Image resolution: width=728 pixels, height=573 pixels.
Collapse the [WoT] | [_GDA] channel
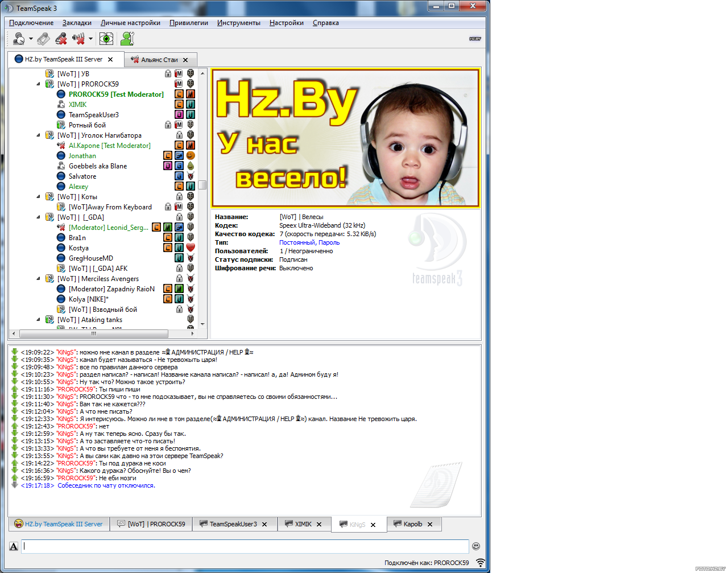click(38, 217)
